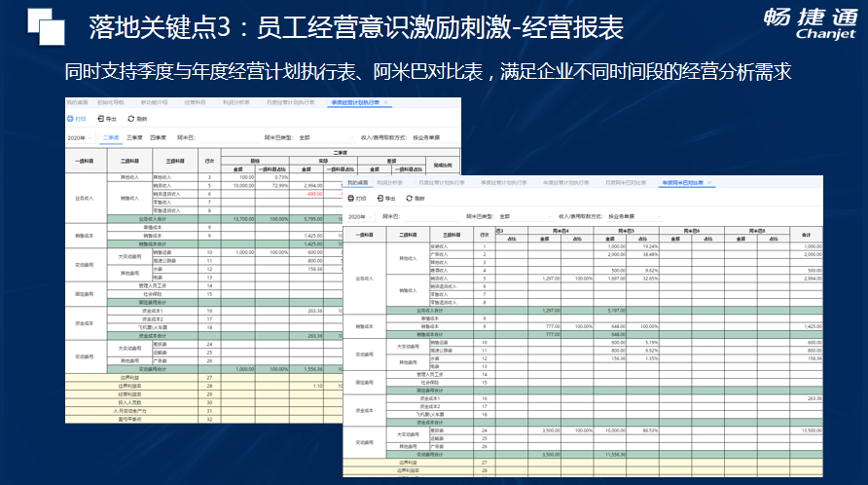Switch to 利润分析表 tab in the annual comparison window
The height and width of the screenshot is (485, 868).
(x=390, y=182)
